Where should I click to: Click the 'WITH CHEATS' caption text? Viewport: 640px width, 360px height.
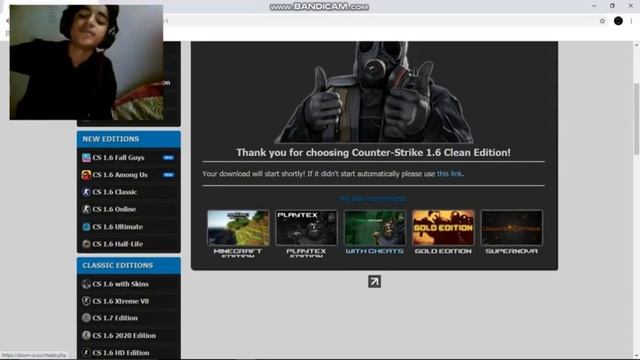(375, 251)
